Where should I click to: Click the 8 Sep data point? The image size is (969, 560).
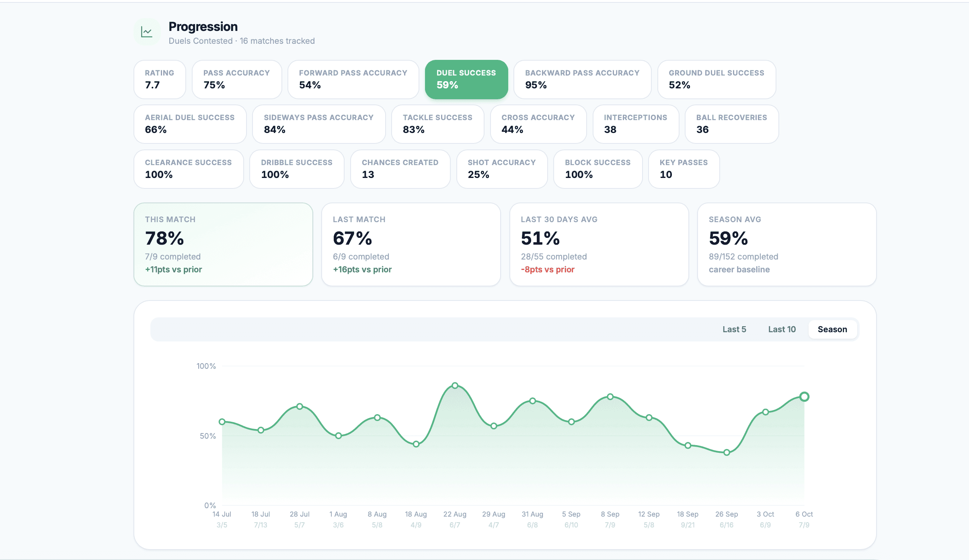tap(610, 396)
